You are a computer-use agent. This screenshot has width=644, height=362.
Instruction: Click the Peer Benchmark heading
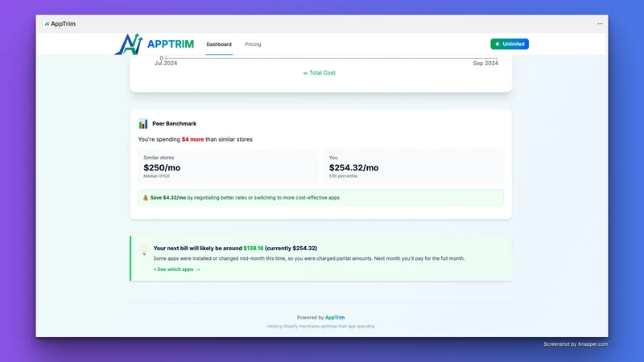(174, 124)
